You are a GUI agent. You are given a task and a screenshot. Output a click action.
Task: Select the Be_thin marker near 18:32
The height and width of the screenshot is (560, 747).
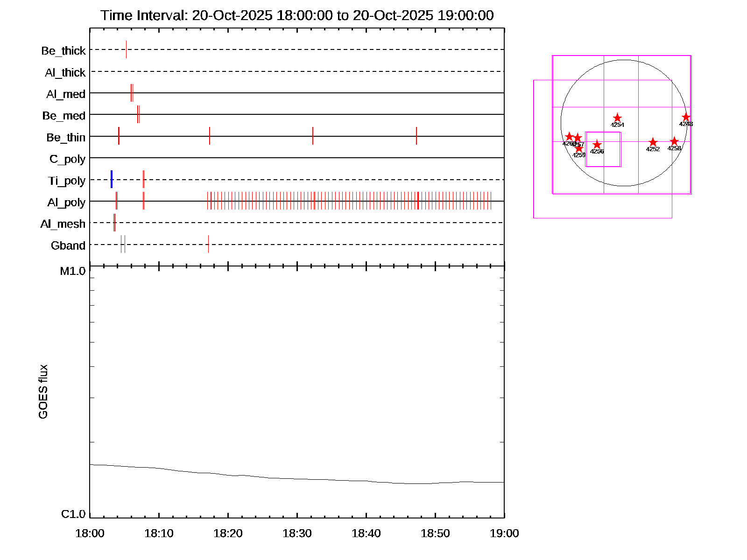point(313,136)
